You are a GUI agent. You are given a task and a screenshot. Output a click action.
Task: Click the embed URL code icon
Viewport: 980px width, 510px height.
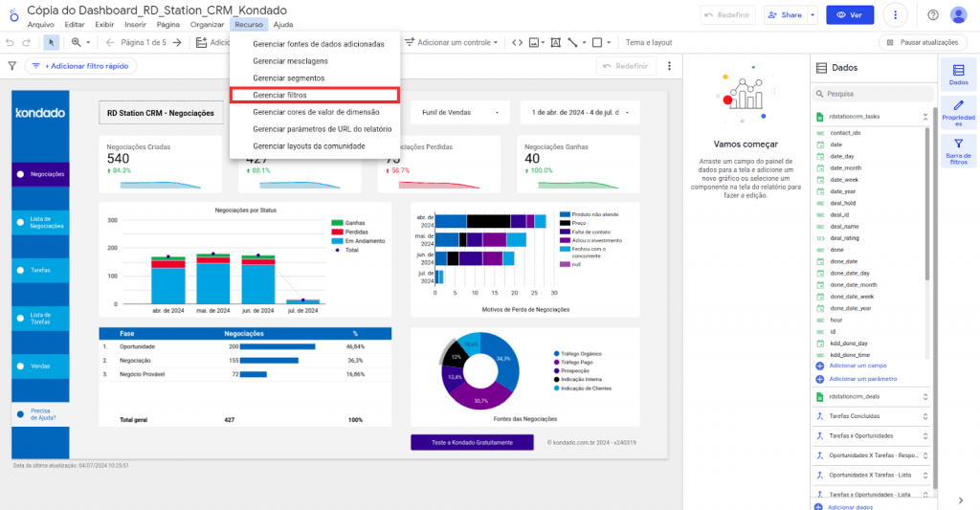517,42
